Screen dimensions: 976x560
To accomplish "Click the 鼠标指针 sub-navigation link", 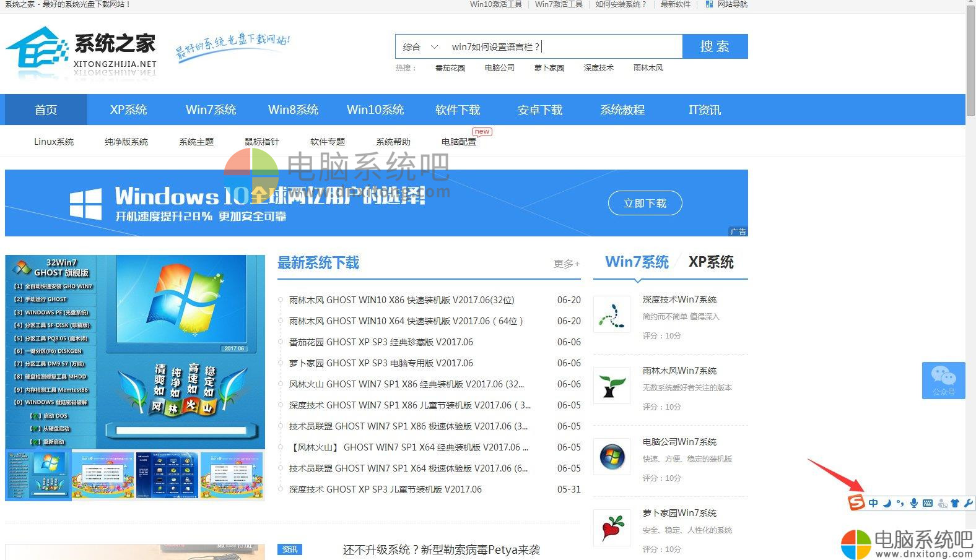I will click(x=262, y=142).
